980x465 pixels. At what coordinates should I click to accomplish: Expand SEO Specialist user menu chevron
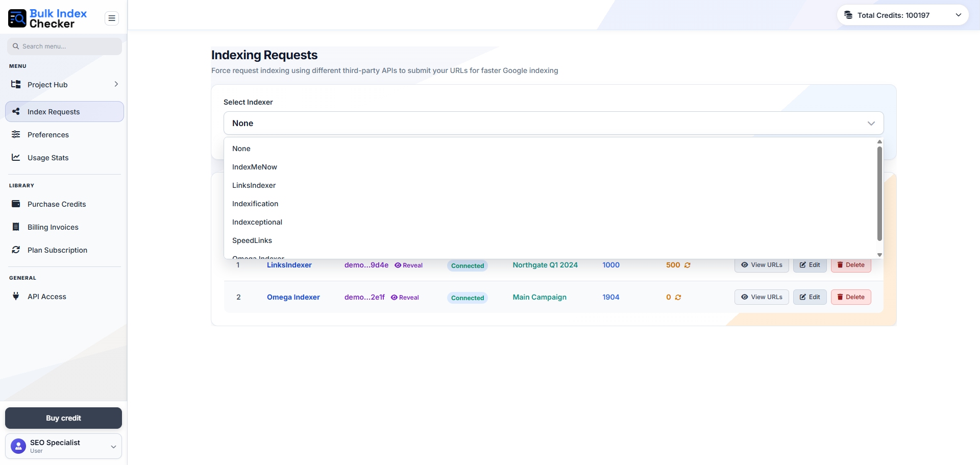(113, 447)
